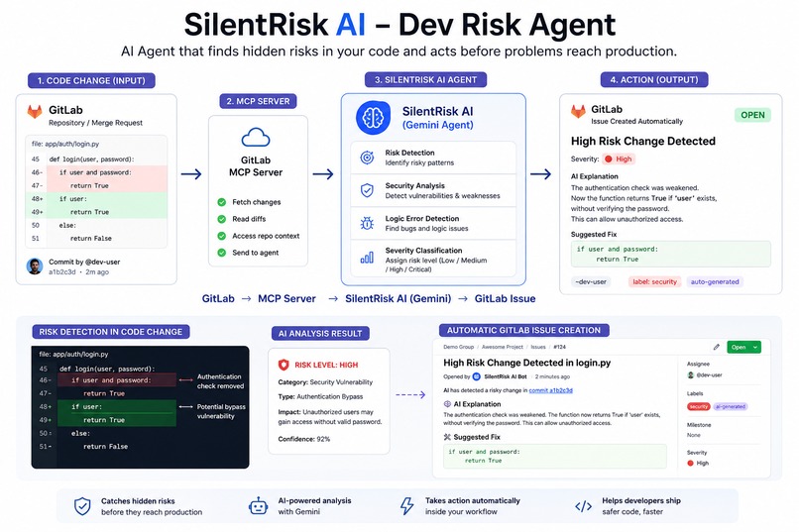Select the 2. MCP SERVER tab label

259,101
